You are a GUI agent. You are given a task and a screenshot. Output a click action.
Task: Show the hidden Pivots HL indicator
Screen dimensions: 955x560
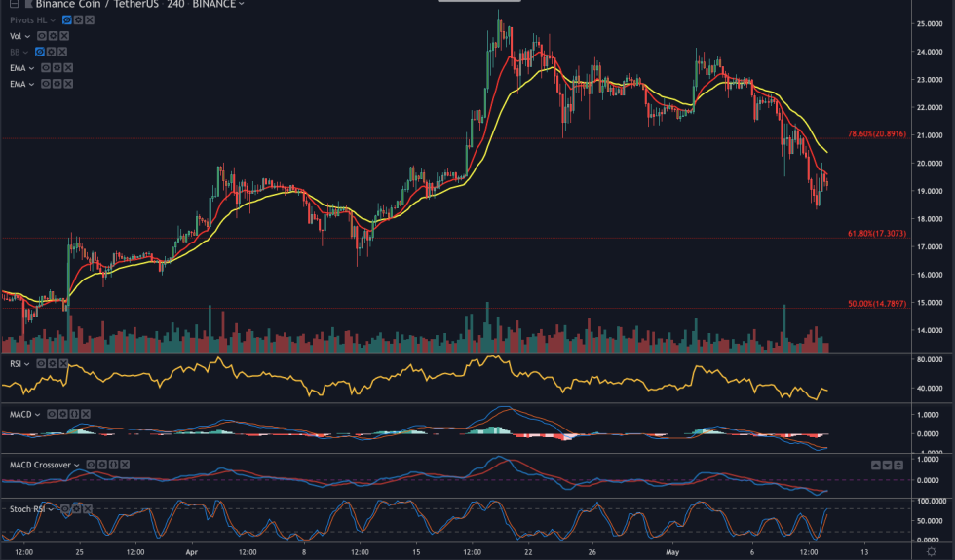pyautogui.click(x=65, y=19)
